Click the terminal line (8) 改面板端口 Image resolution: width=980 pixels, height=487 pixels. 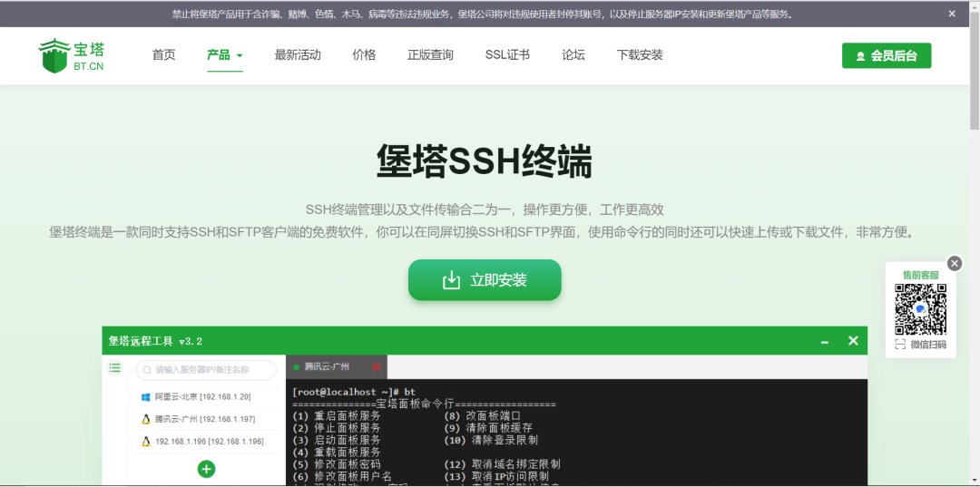[483, 416]
